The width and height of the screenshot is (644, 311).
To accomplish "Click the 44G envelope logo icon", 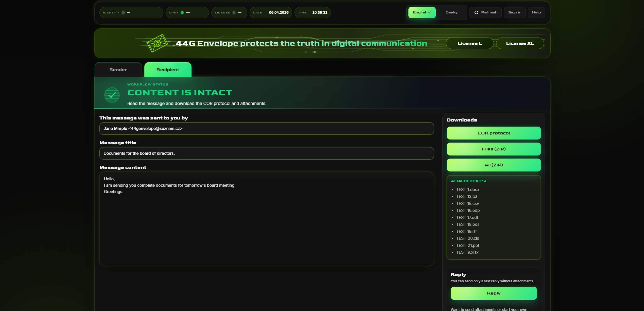I will [x=157, y=43].
